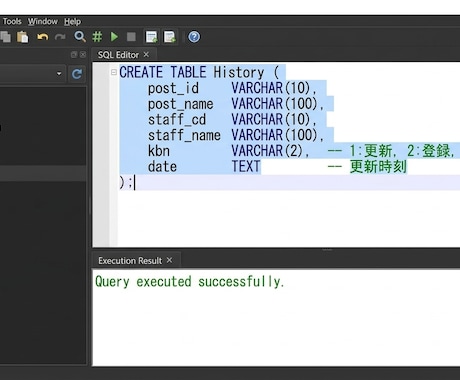The image size is (460, 380).
Task: Click the Query executed successfully message
Action: (x=190, y=282)
